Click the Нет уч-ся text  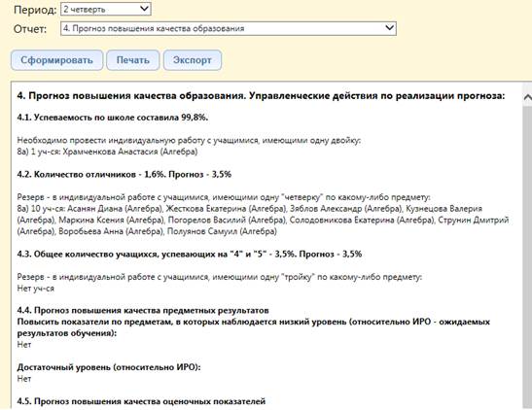tap(36, 289)
